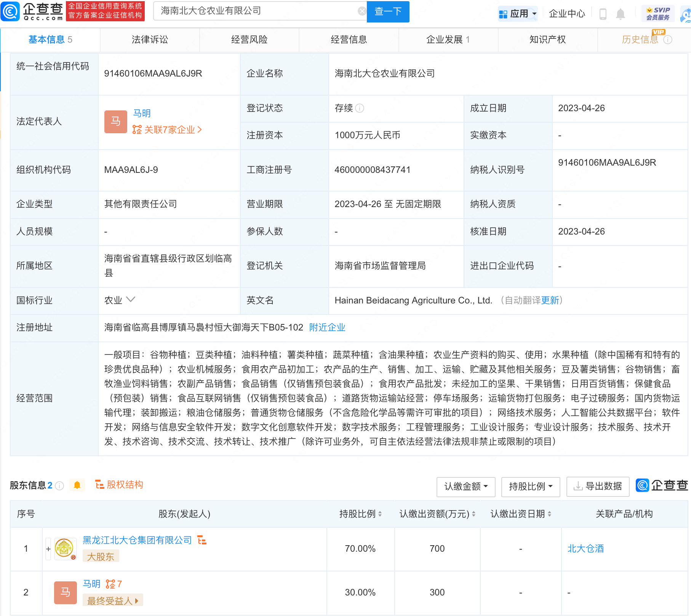The height and width of the screenshot is (616, 691).
Task: Click 导出数据 export button
Action: pyautogui.click(x=598, y=487)
